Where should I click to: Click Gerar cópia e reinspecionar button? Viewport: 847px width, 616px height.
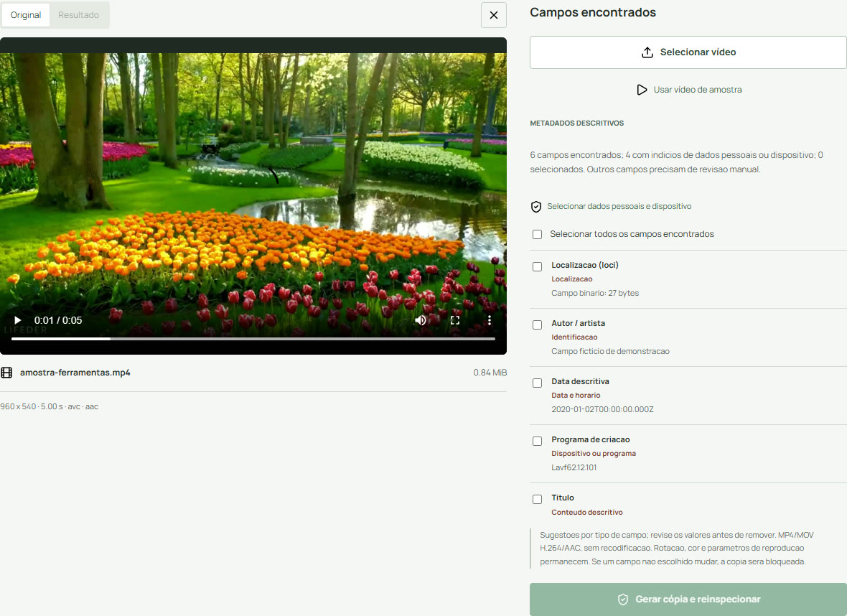(x=688, y=599)
